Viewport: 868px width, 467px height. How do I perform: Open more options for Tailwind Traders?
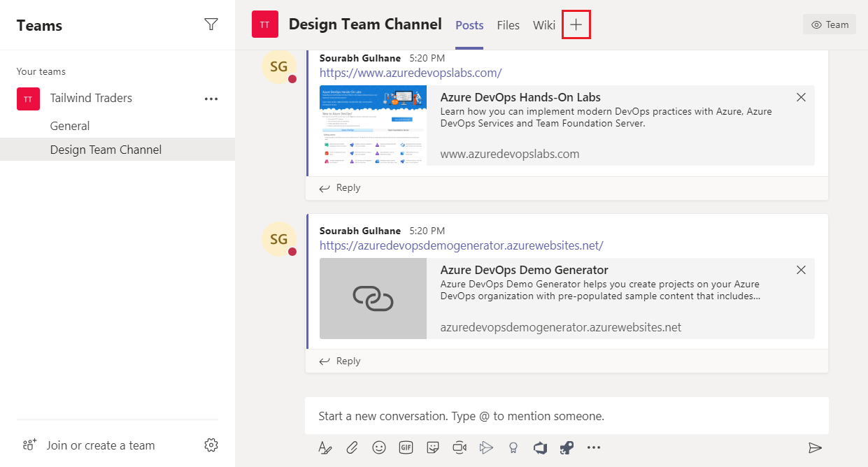pyautogui.click(x=211, y=99)
